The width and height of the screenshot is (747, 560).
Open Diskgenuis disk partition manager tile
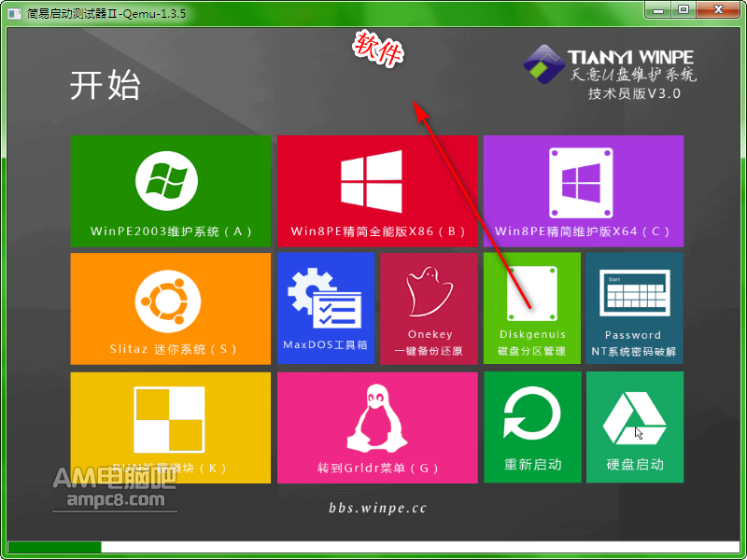coord(532,309)
